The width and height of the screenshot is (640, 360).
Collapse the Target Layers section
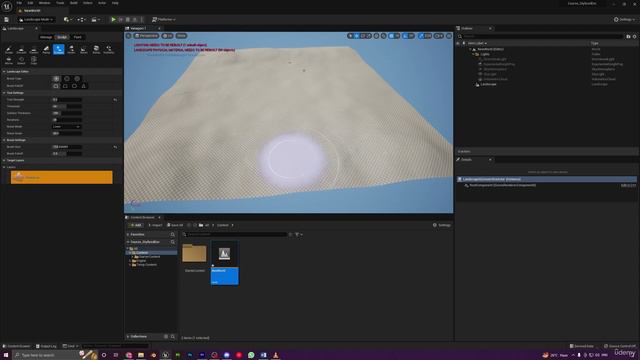(x=4, y=160)
